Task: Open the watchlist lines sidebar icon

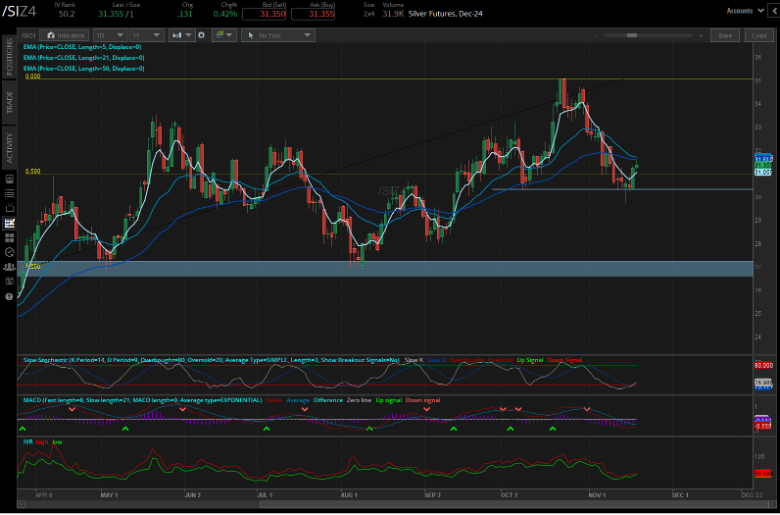Action: tap(9, 193)
